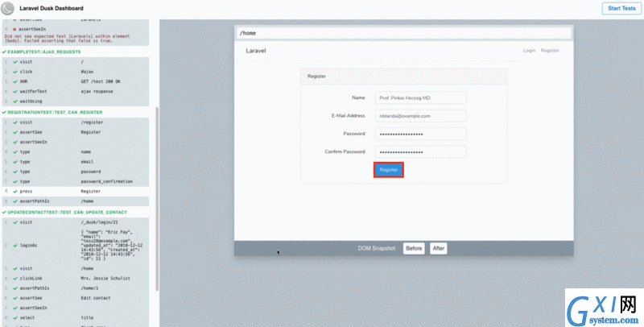Show the After DOM snapshot
This screenshot has height=327, width=644.
[438, 248]
